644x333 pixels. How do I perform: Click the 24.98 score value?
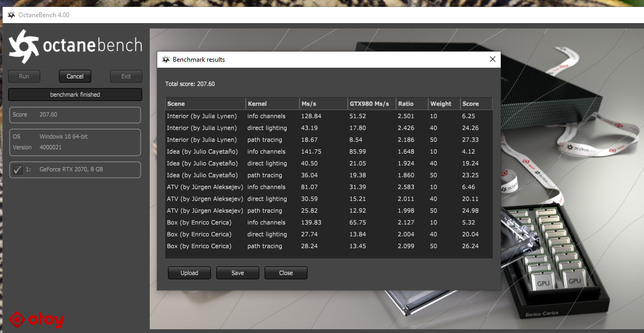click(471, 211)
